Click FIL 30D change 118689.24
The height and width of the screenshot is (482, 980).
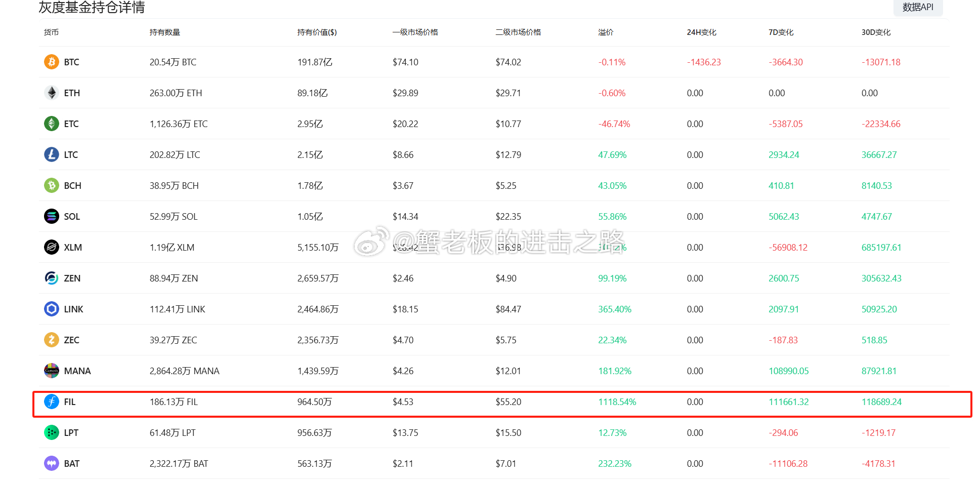coord(881,401)
